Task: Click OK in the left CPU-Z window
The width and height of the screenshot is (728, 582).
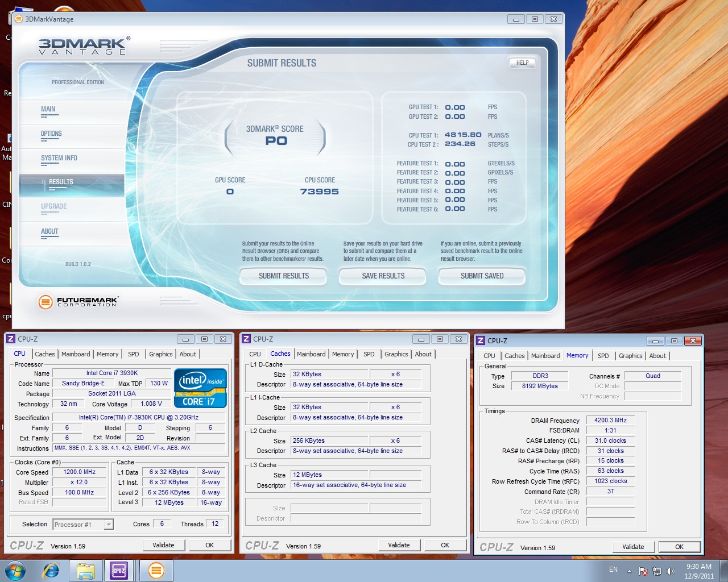Action: pyautogui.click(x=209, y=545)
